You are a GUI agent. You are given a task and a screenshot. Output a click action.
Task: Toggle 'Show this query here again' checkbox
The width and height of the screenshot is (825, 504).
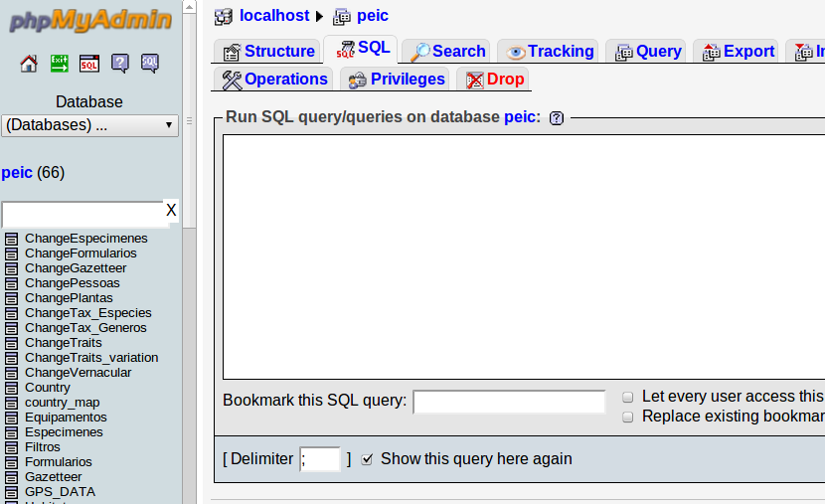pos(367,459)
